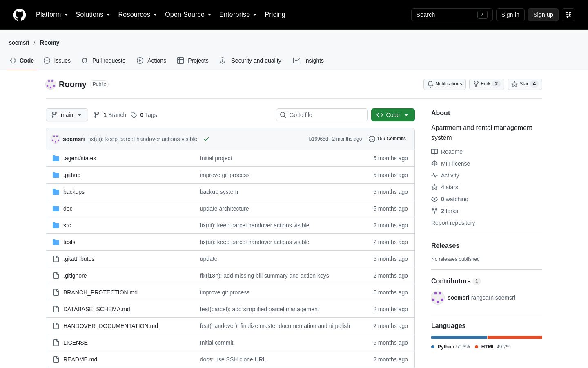Expand the Enterprise menu
Image resolution: width=588 pixels, height=368 pixels.
point(238,15)
